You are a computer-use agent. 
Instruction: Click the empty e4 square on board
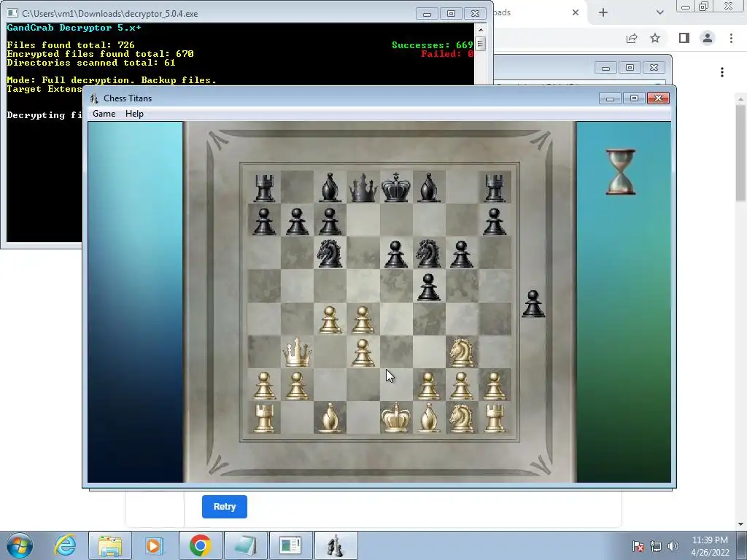[395, 319]
